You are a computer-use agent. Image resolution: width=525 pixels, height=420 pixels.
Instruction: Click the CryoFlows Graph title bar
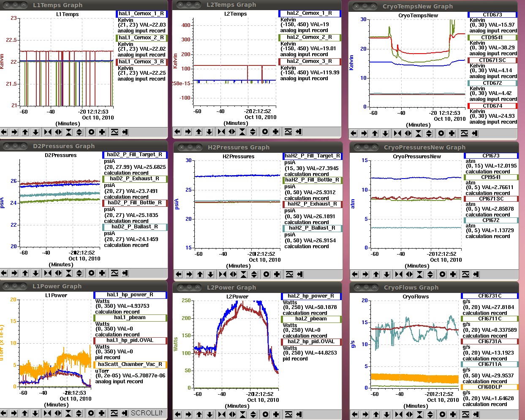(x=434, y=287)
